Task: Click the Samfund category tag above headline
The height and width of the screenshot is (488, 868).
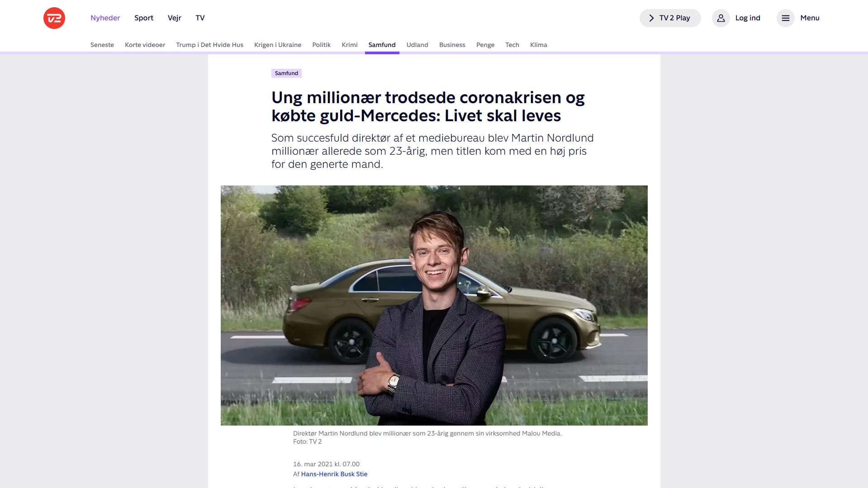Action: [x=286, y=73]
